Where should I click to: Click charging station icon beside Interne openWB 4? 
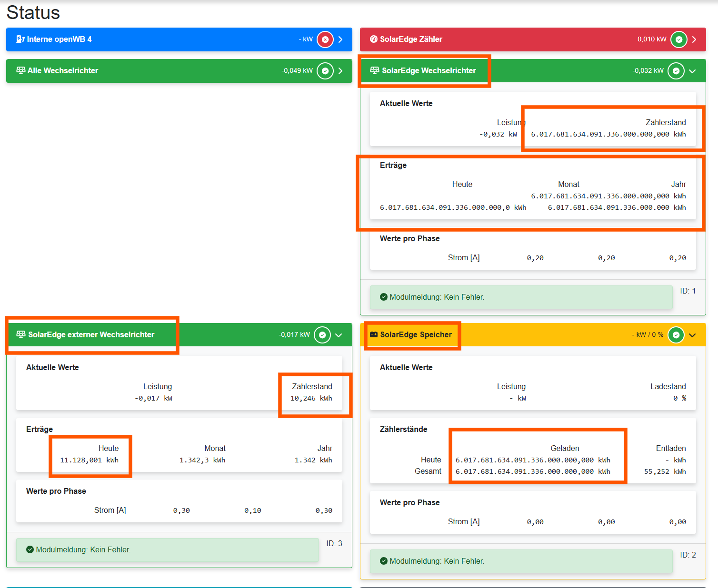tap(20, 39)
